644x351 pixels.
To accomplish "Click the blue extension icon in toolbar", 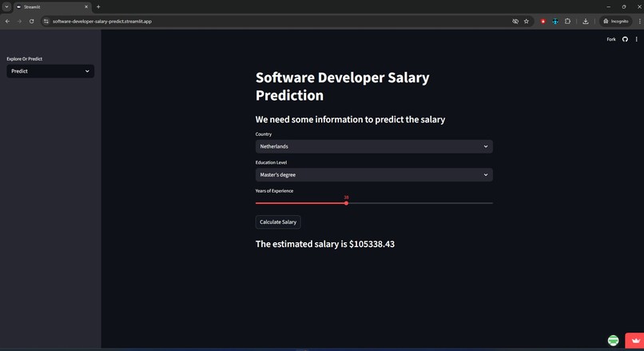I will pyautogui.click(x=555, y=22).
